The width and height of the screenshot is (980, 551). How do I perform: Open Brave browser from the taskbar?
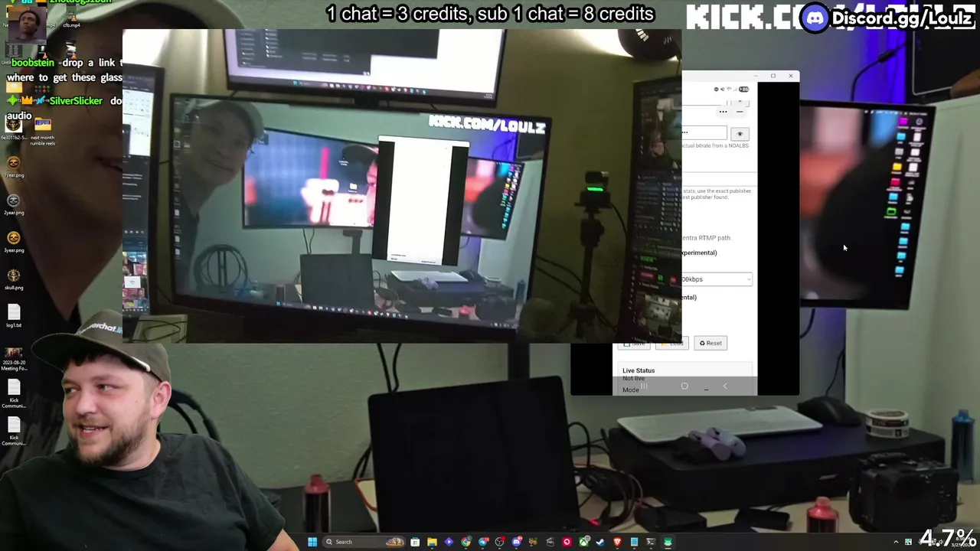click(x=617, y=542)
